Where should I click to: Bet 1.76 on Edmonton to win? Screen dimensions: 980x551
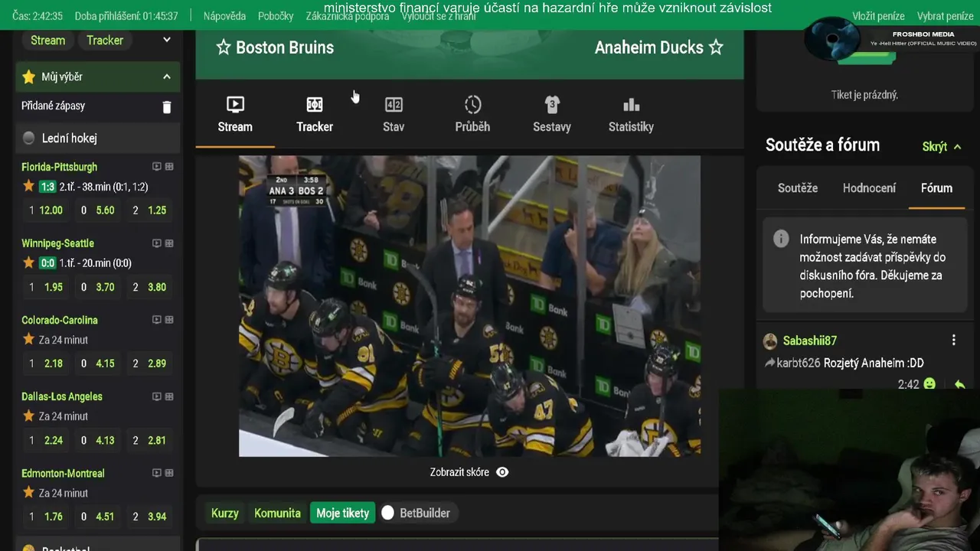click(x=44, y=517)
